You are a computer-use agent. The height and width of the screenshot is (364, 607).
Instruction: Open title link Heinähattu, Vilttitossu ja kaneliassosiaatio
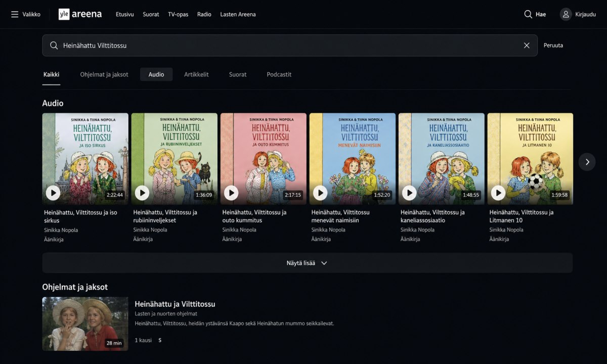click(x=432, y=216)
